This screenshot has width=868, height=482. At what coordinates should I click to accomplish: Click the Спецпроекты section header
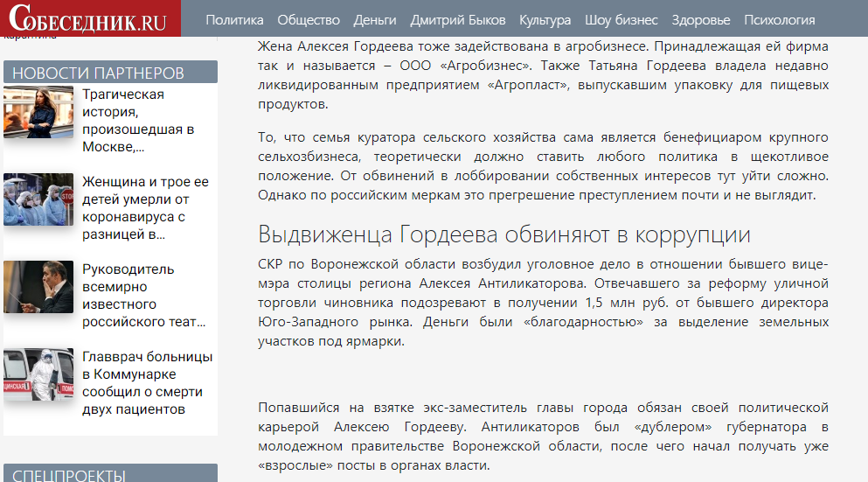coord(110,473)
